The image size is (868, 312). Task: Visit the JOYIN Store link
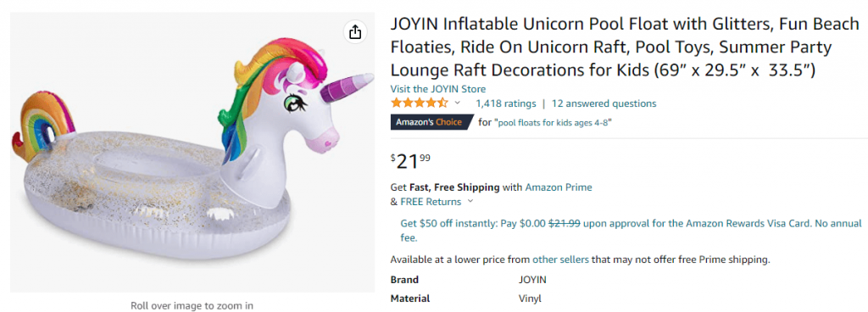[x=438, y=89]
